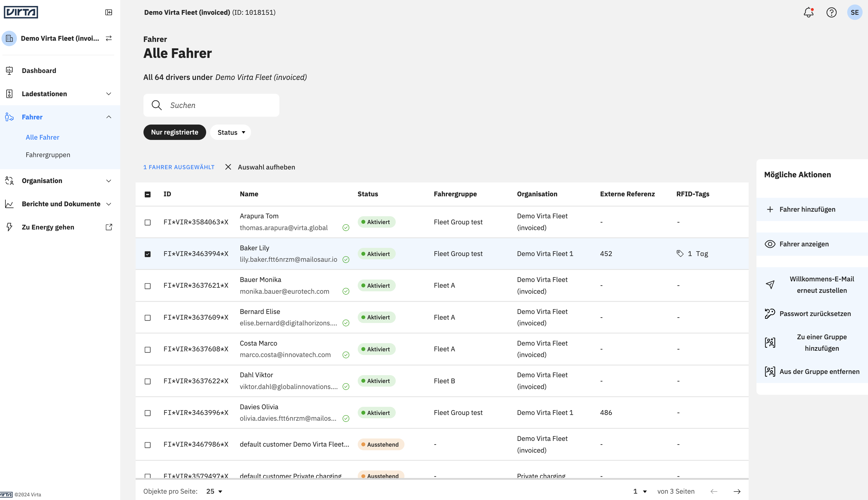Click verified checkmark next to Bauer Monika email
Image resolution: width=868 pixels, height=500 pixels.
pyautogui.click(x=346, y=291)
